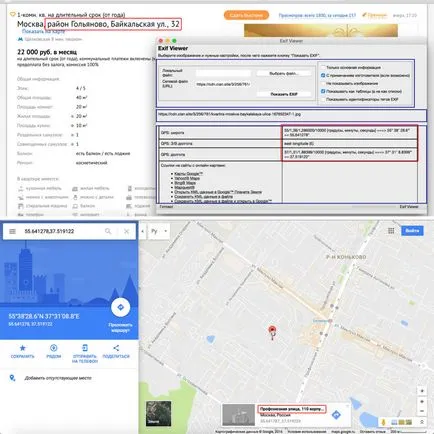
Task: Click the route directions circle button
Action: pos(120,307)
